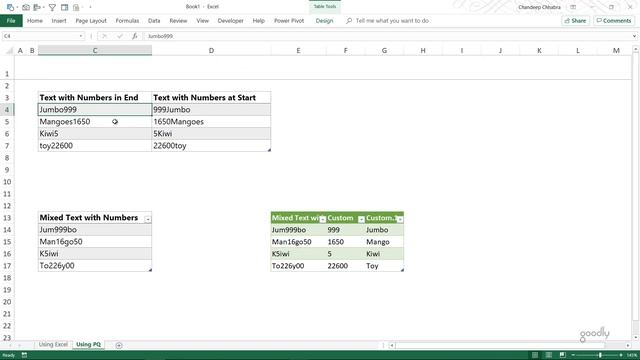Select column D header

211,51
